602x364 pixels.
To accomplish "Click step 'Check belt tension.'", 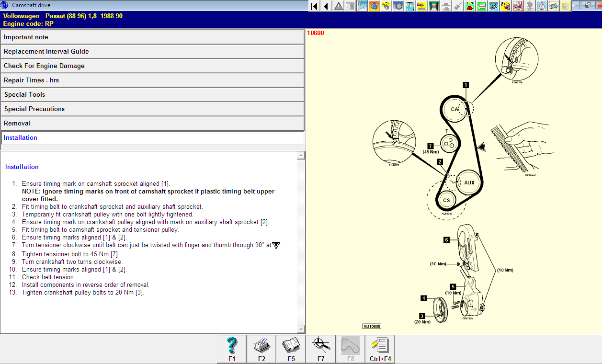I will click(x=48, y=277).
